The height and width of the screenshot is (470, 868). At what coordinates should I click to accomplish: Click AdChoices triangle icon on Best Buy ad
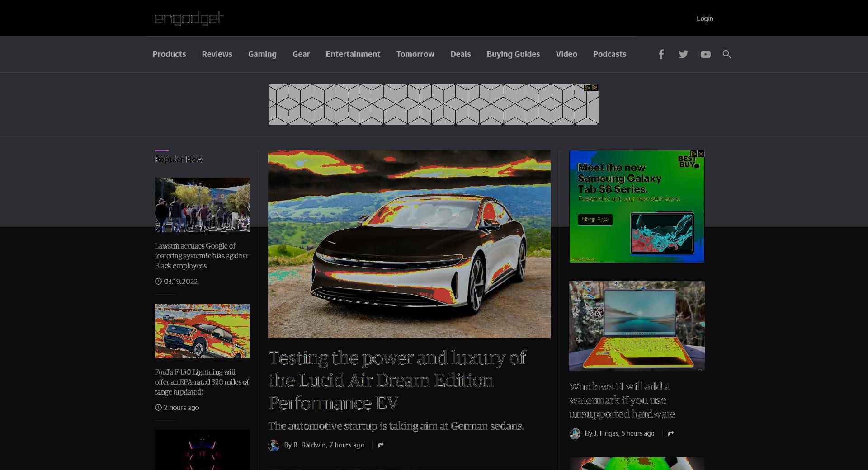pos(693,154)
